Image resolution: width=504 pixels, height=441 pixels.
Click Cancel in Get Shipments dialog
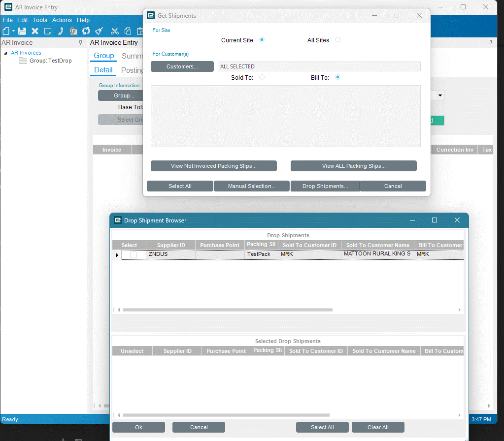coord(393,186)
